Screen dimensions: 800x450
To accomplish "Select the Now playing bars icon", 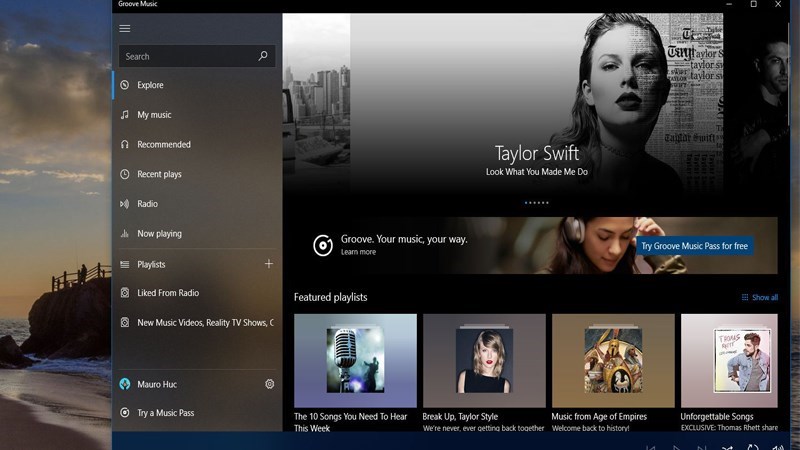I will [125, 234].
